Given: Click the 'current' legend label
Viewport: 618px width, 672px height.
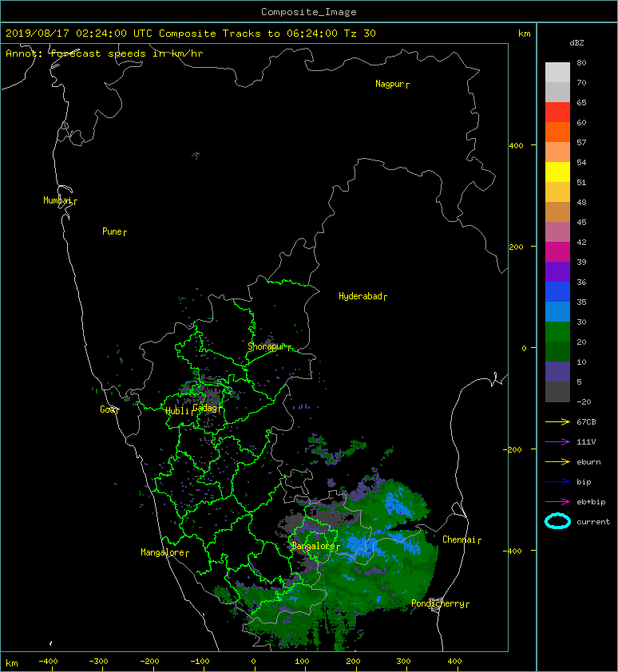Looking at the screenshot, I should 593,522.
